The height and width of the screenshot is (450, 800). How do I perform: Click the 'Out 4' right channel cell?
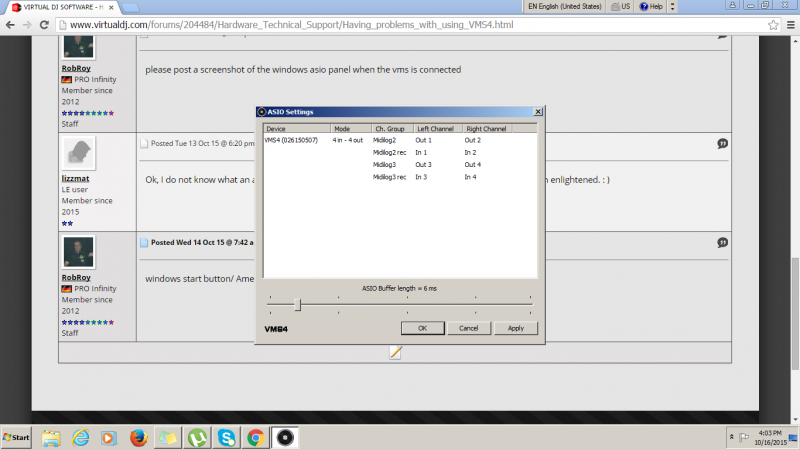(472, 165)
